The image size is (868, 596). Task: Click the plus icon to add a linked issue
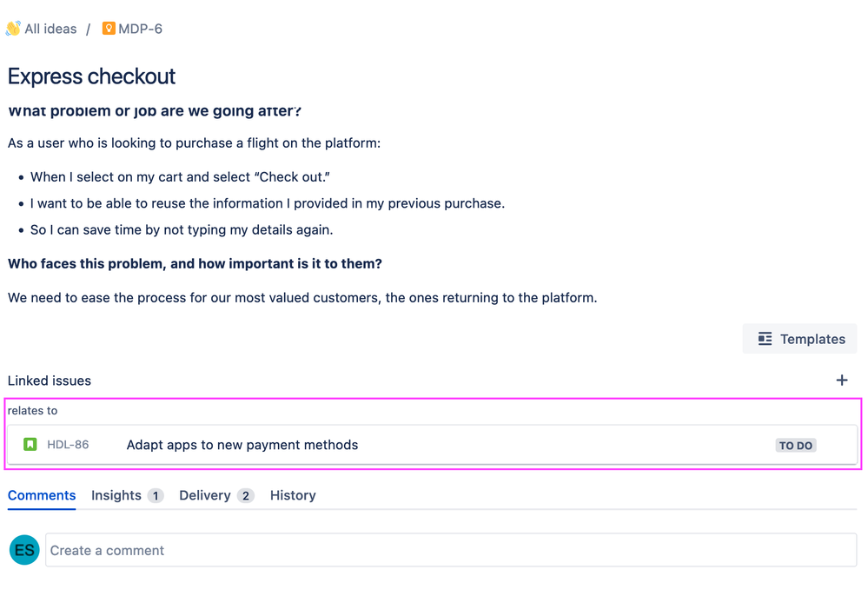point(841,380)
